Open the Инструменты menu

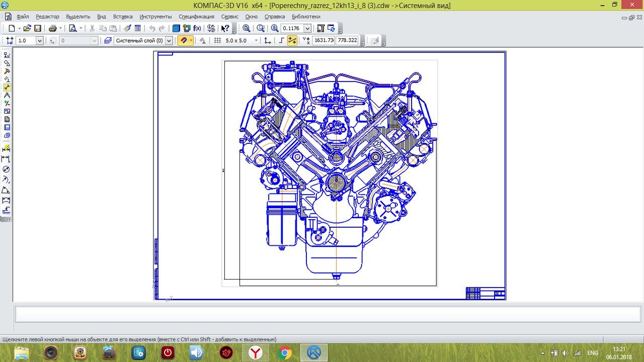[155, 17]
